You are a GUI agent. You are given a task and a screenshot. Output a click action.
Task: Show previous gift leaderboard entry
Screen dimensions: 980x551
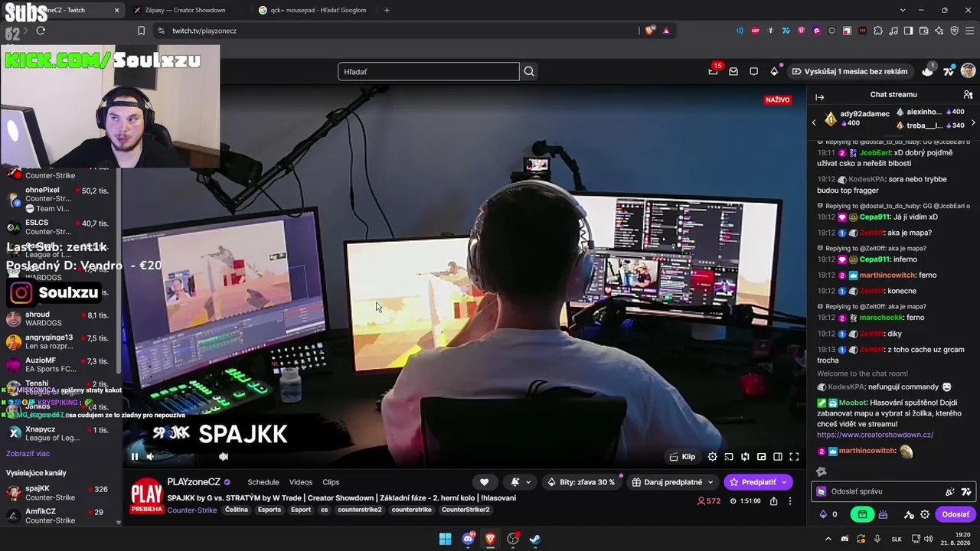814,122
